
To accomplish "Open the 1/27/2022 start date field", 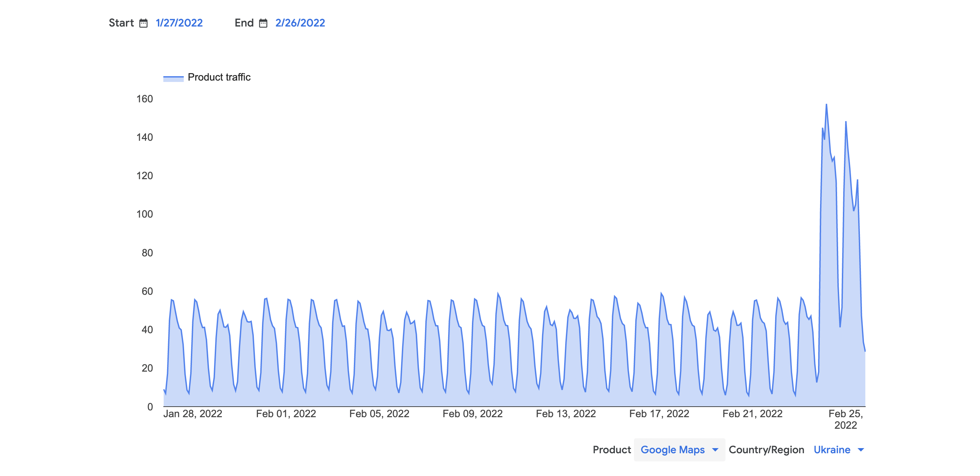I will [179, 23].
